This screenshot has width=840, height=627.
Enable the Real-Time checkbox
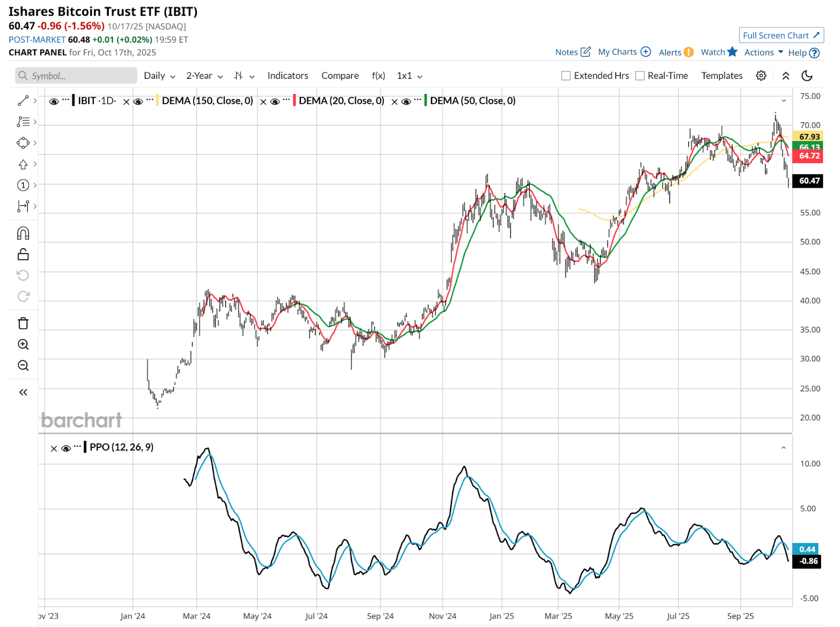click(640, 76)
